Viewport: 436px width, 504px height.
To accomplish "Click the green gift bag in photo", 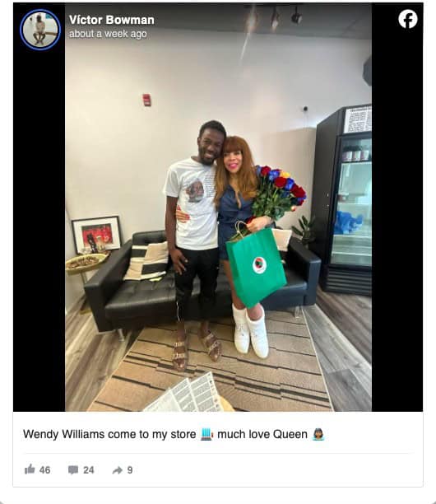I will coord(256,266).
